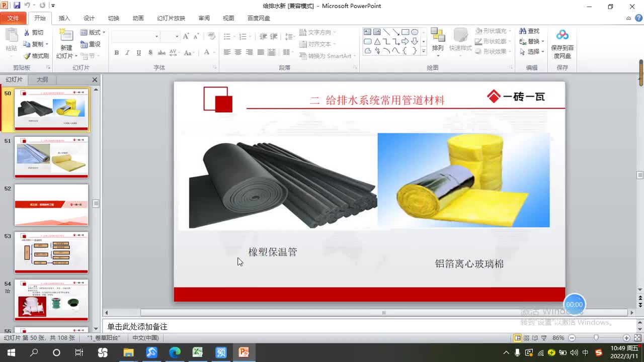Screen dimensions: 644x362
Task: Select the Format Painter (格式刷) brush
Action: coord(27,56)
